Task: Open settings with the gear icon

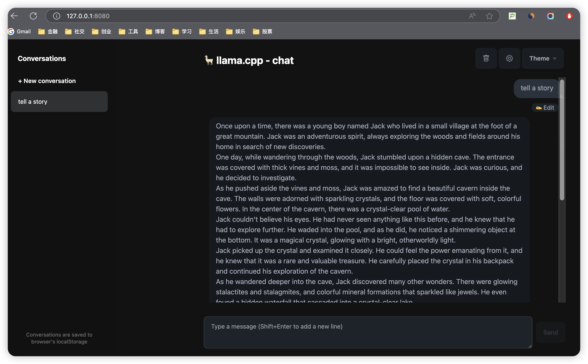Action: pos(509,58)
